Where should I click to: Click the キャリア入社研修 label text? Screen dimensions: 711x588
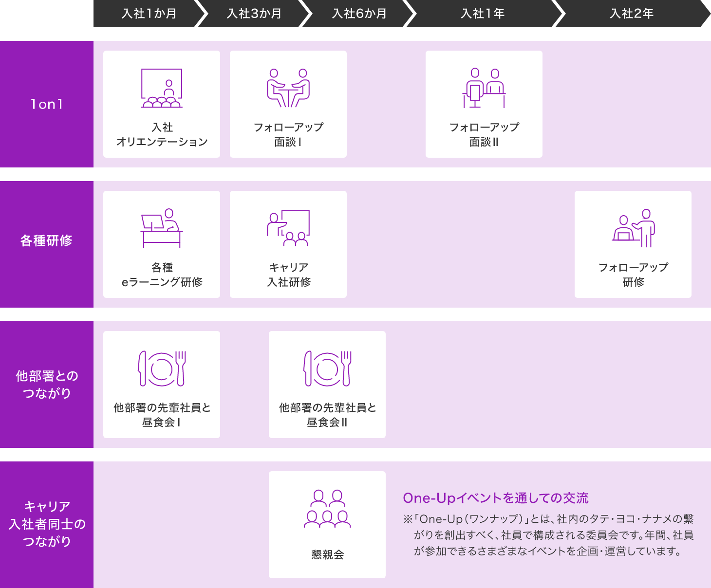(288, 275)
